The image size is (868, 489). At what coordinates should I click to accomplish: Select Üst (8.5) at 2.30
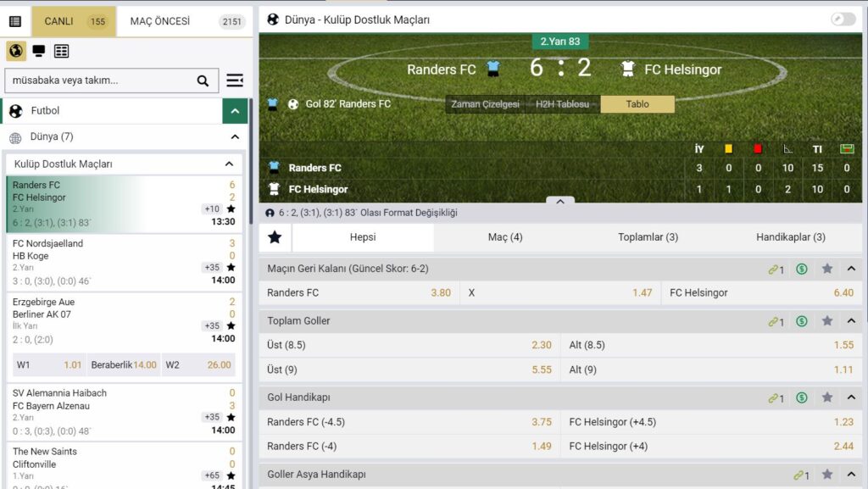tap(409, 345)
